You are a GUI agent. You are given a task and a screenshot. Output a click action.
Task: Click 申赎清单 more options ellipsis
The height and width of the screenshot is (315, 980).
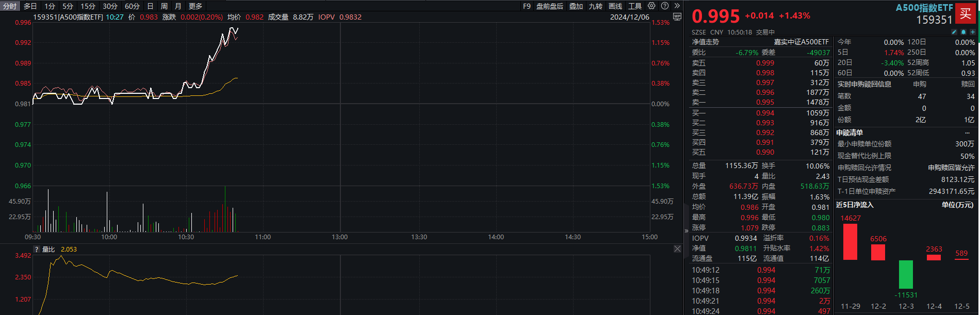tap(967, 133)
